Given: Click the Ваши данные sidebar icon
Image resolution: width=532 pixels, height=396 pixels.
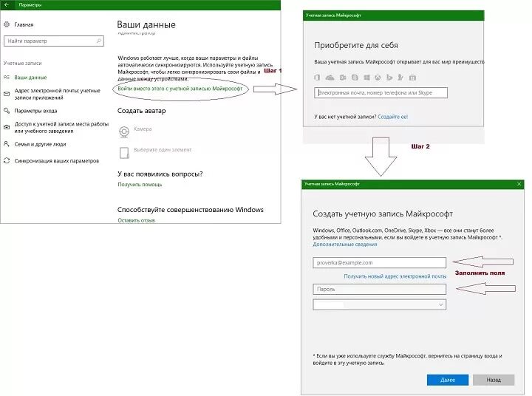Looking at the screenshot, I should 7,78.
